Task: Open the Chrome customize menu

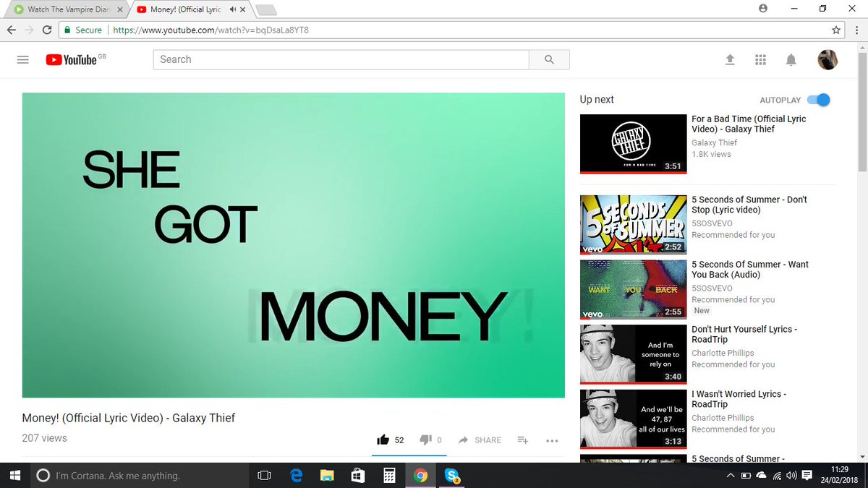Action: 856,30
